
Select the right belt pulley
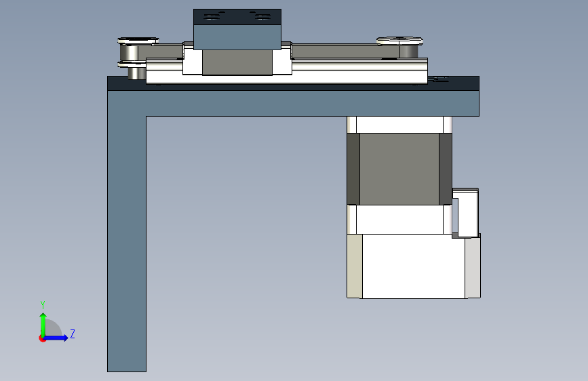coord(400,47)
